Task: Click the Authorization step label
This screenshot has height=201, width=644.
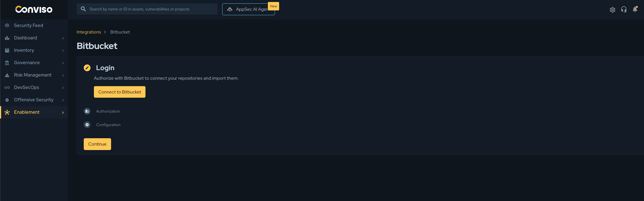Action: 108,111
